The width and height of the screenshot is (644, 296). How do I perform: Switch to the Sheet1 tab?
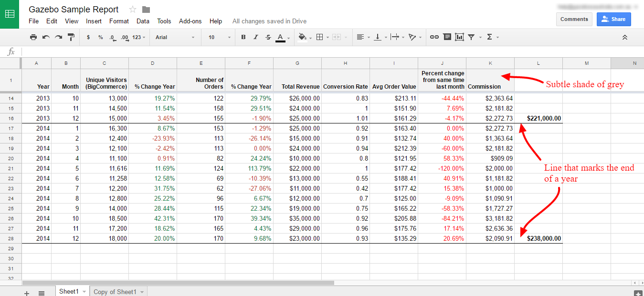pos(69,291)
